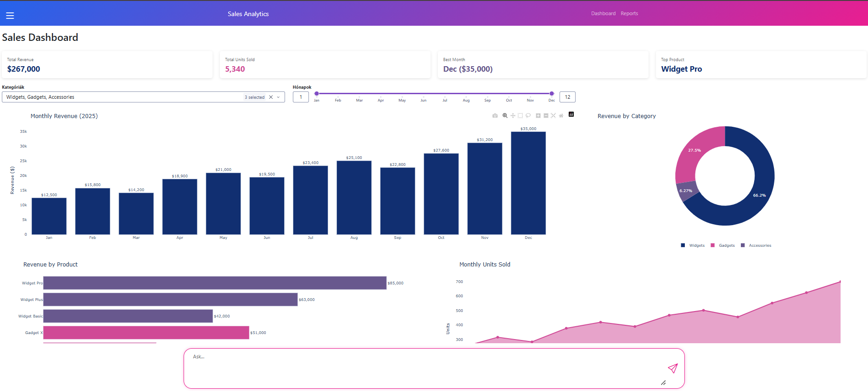This screenshot has width=868, height=391.
Task: Select the Zoom tool in chart toolbar
Action: pyautogui.click(x=505, y=116)
